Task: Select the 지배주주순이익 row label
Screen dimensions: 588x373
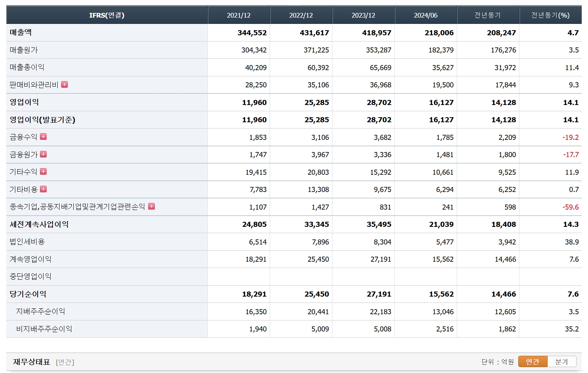Action: pos(40,311)
